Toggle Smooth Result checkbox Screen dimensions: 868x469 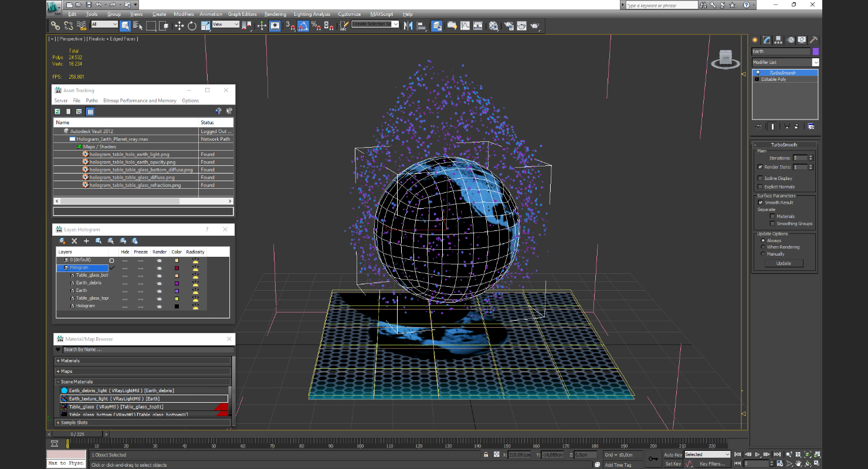(x=761, y=202)
